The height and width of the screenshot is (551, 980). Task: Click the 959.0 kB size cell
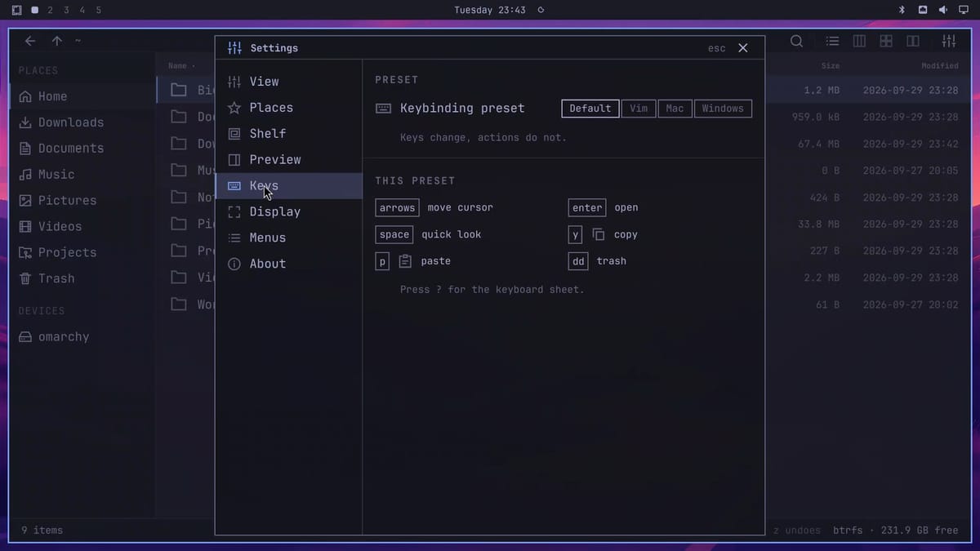816,118
